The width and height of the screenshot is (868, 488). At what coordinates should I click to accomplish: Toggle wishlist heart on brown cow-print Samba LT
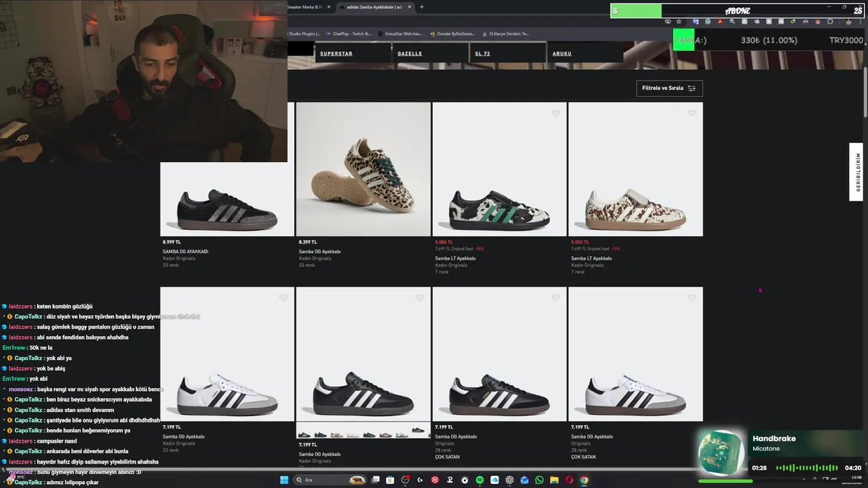pos(692,113)
